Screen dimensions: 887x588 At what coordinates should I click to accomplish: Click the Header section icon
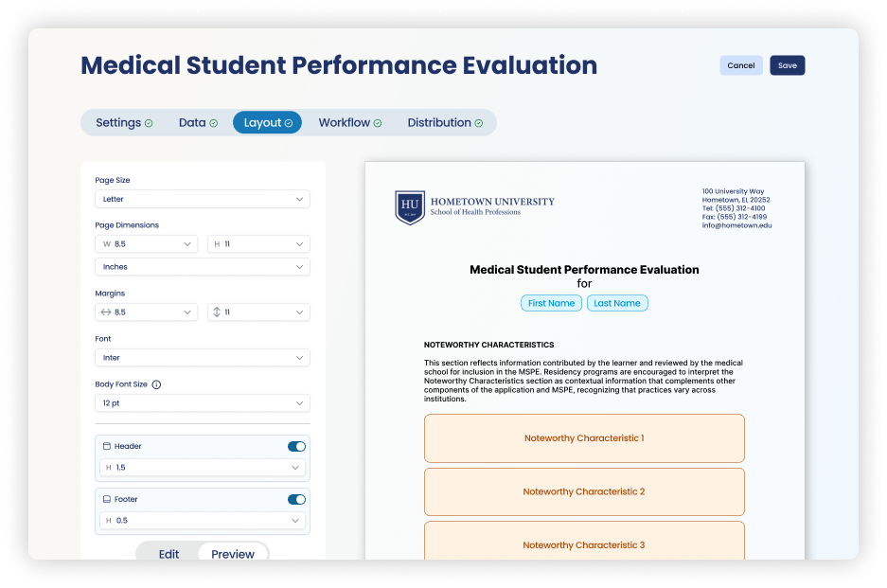[x=107, y=446]
